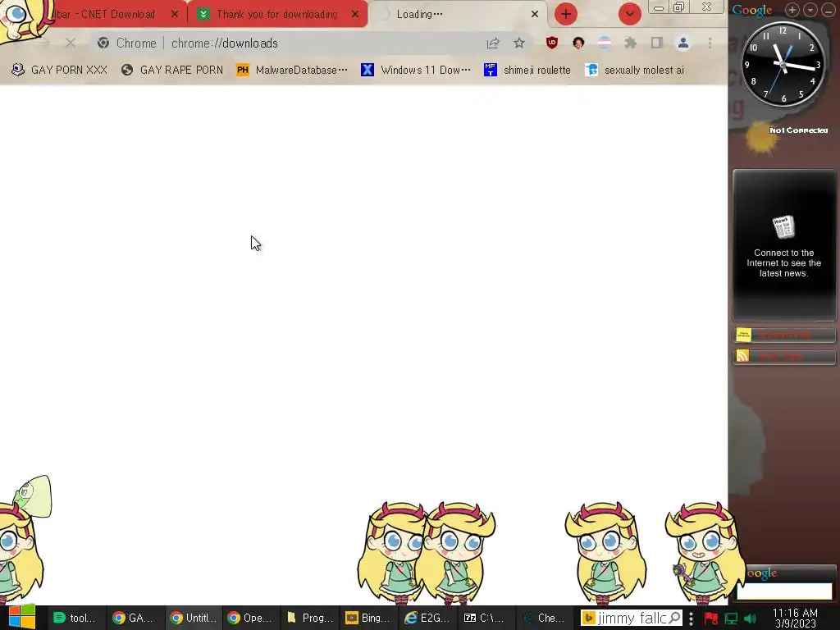Switch to the Thank you for downloading tab
The height and width of the screenshot is (630, 840).
pos(277,14)
